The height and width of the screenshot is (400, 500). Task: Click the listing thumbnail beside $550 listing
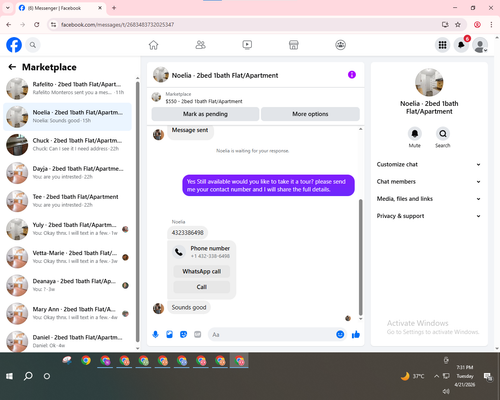[x=156, y=97]
